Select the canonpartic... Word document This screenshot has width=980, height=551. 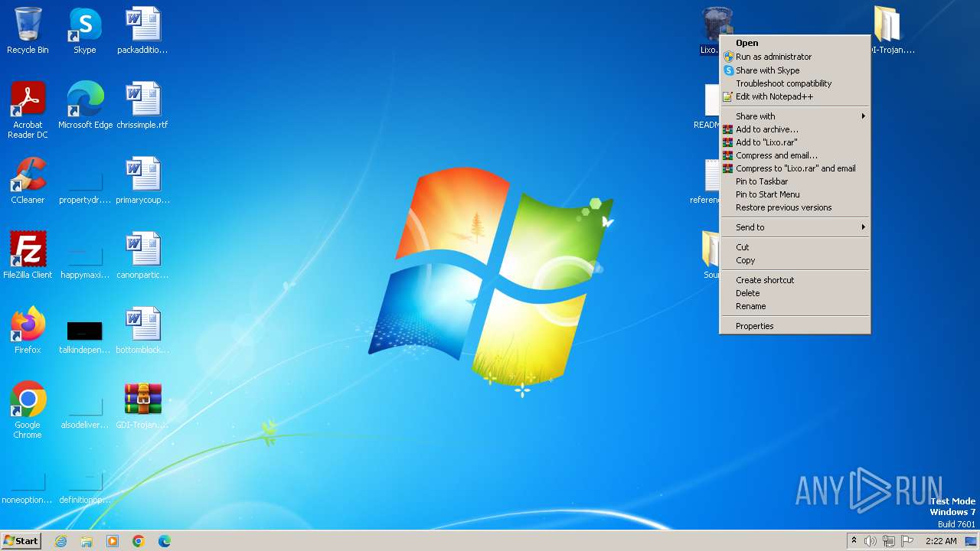tap(142, 256)
